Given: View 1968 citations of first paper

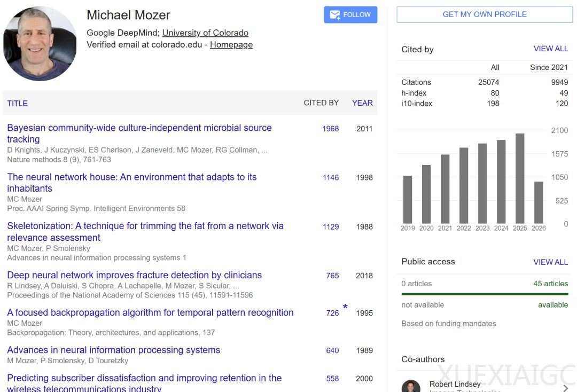Looking at the screenshot, I should 331,129.
